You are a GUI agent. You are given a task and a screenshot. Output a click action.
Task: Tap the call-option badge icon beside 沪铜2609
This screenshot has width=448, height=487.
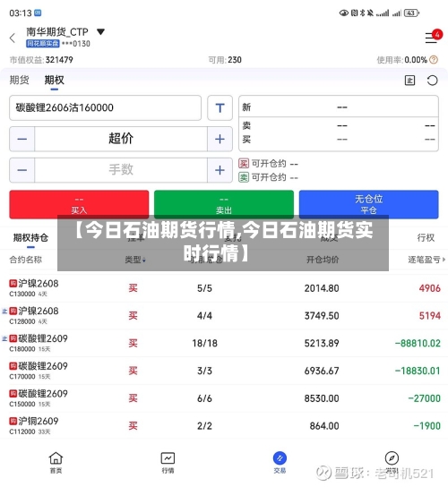coord(13,421)
